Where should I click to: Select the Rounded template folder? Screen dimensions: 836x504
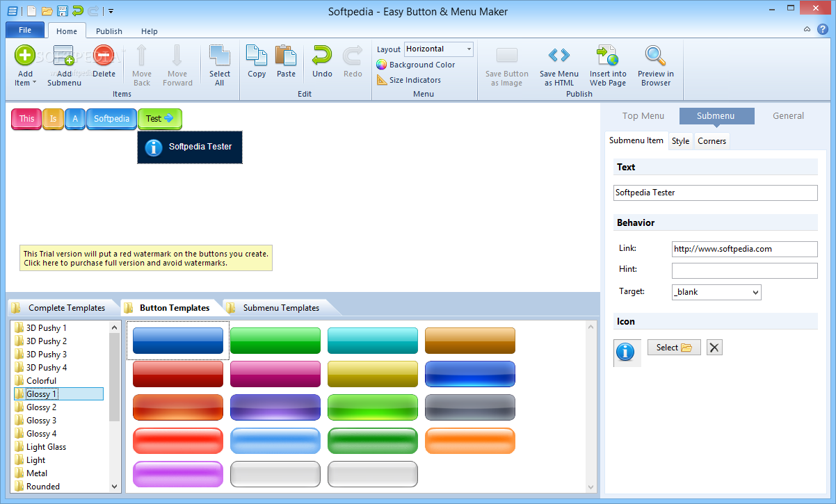[x=43, y=486]
